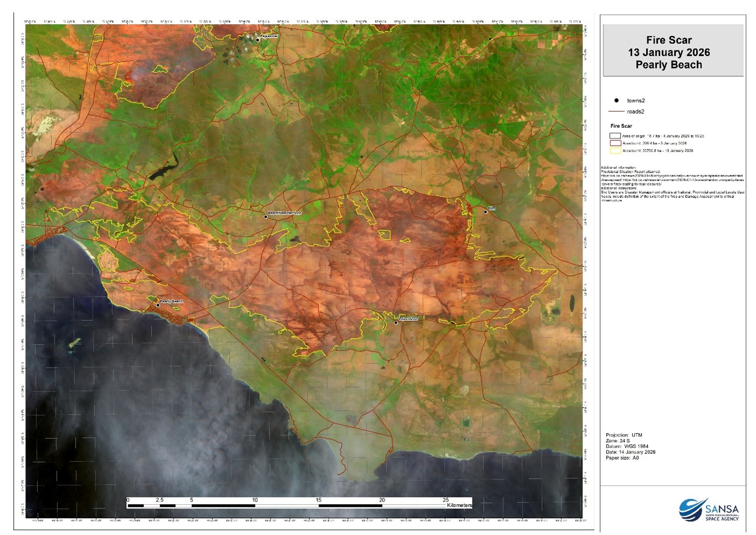Click the red line symbol for roads2
Screen dimensions: 756x535
pyautogui.click(x=616, y=112)
